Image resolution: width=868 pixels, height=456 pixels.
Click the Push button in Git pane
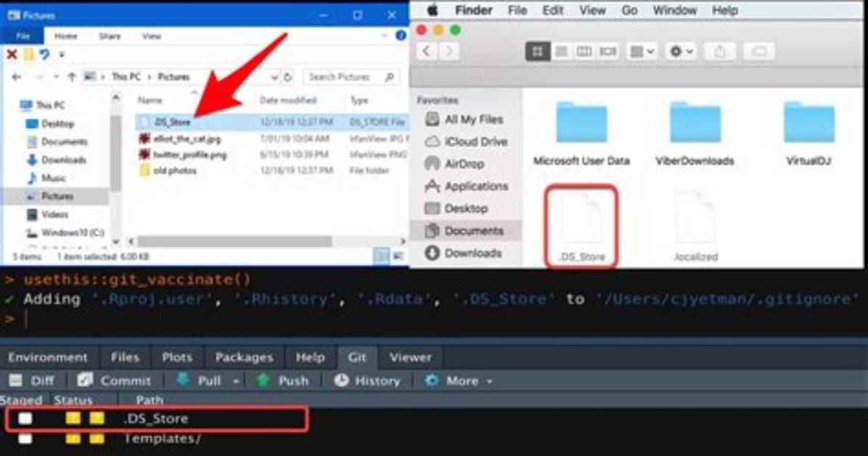282,380
